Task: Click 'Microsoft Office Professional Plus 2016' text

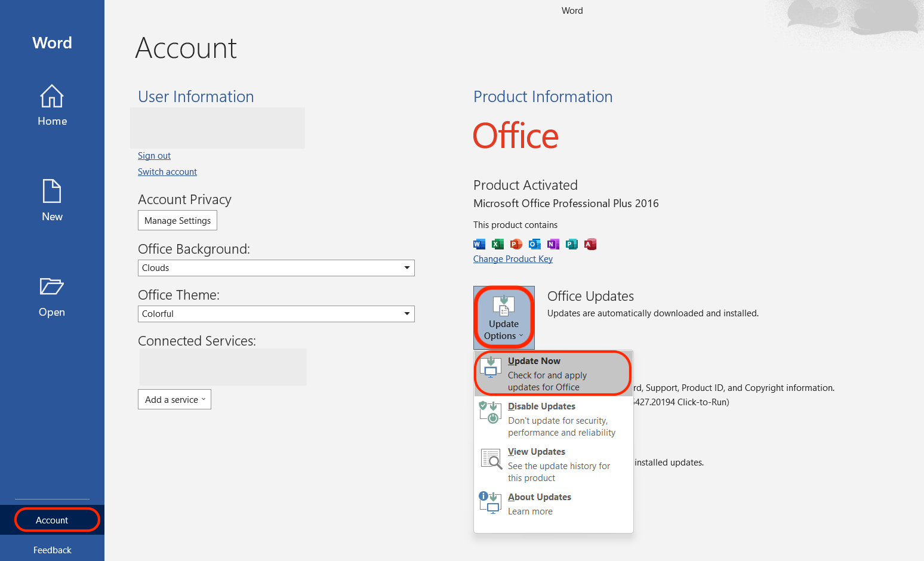Action: click(566, 204)
